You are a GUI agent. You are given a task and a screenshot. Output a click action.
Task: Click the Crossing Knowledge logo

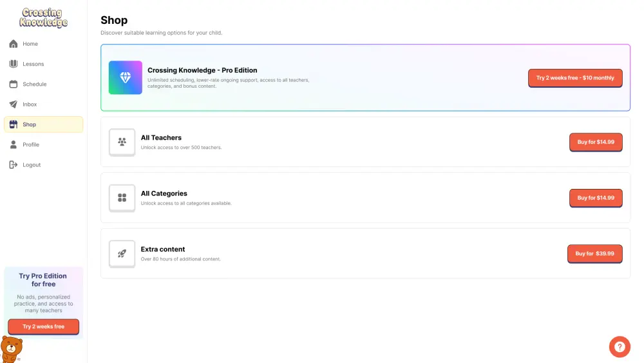click(43, 17)
